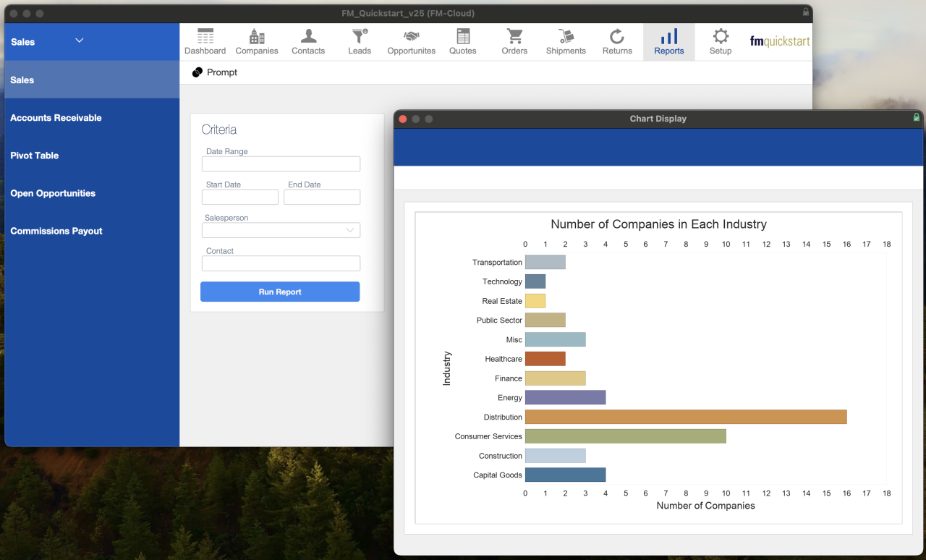The height and width of the screenshot is (560, 926).
Task: Go to Contacts person icon
Action: tap(308, 36)
